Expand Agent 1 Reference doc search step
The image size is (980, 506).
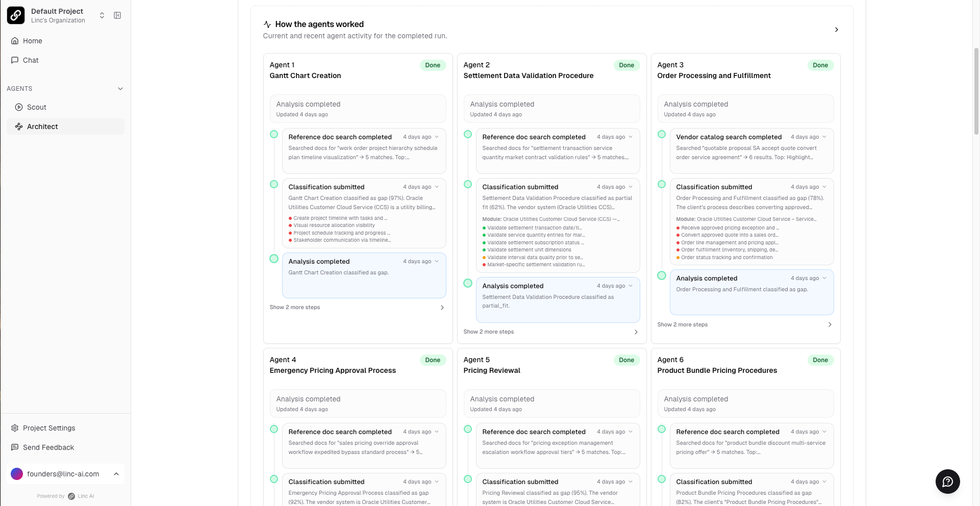[437, 137]
